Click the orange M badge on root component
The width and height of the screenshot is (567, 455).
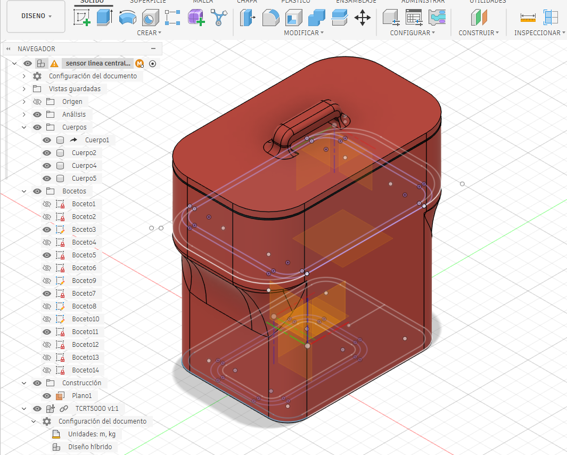(x=139, y=64)
